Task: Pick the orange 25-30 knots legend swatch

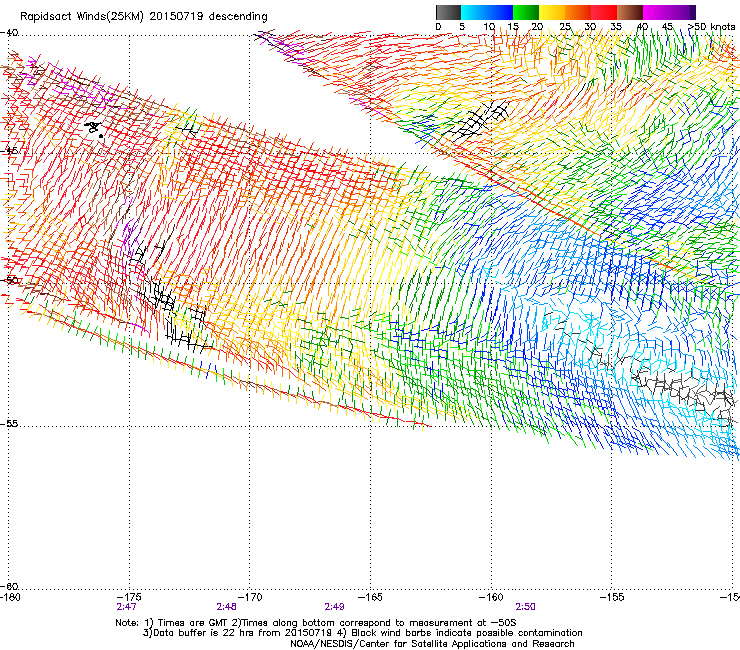Action: pos(578,12)
